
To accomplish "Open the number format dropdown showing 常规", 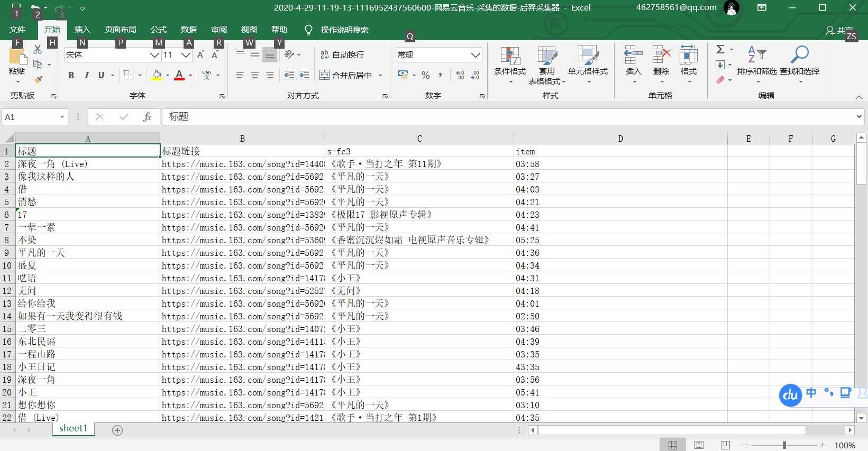I will (476, 55).
